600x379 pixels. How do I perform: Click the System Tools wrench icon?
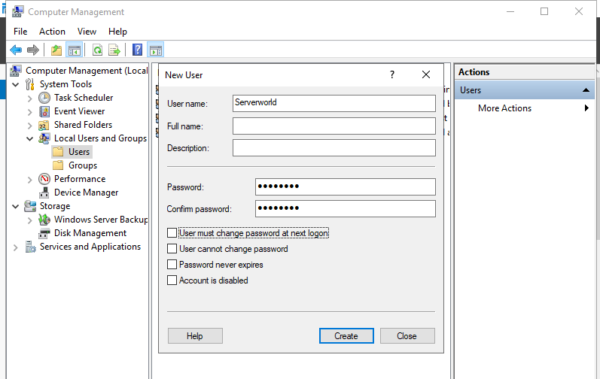[x=30, y=84]
